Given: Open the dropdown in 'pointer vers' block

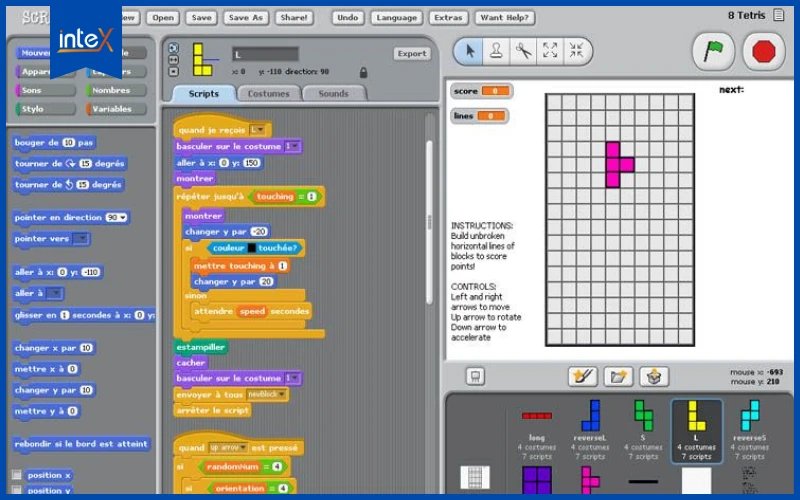Looking at the screenshot, I should (x=81, y=238).
